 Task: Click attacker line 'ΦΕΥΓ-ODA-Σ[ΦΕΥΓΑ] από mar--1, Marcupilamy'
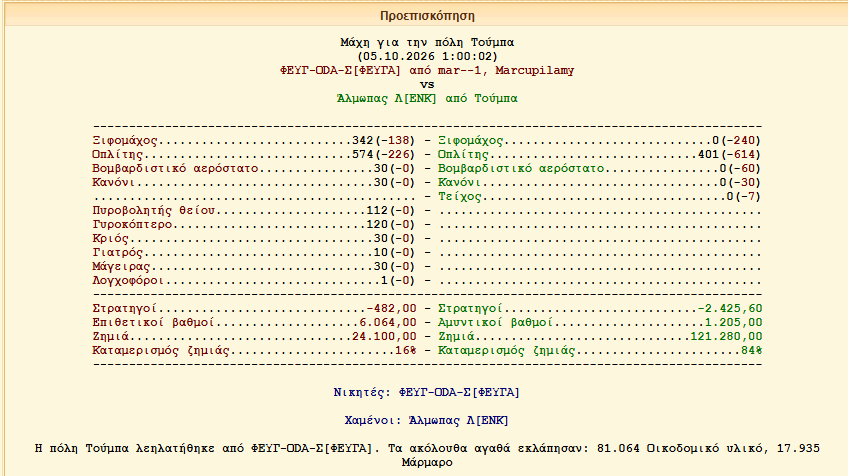point(427,70)
